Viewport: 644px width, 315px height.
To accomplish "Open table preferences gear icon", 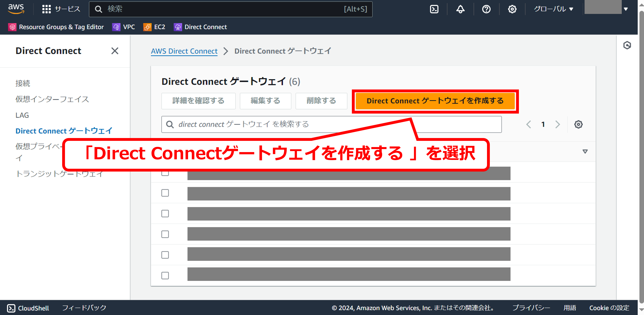I will pos(578,124).
